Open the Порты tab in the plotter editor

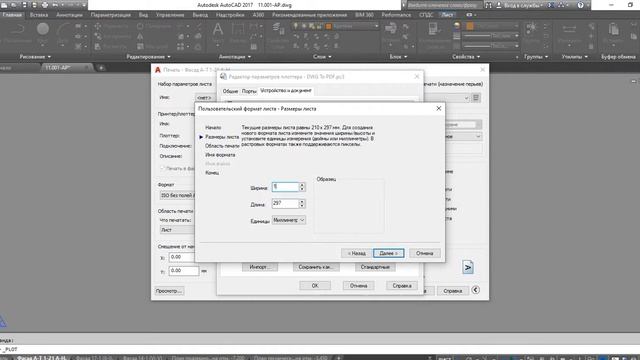pyautogui.click(x=249, y=91)
